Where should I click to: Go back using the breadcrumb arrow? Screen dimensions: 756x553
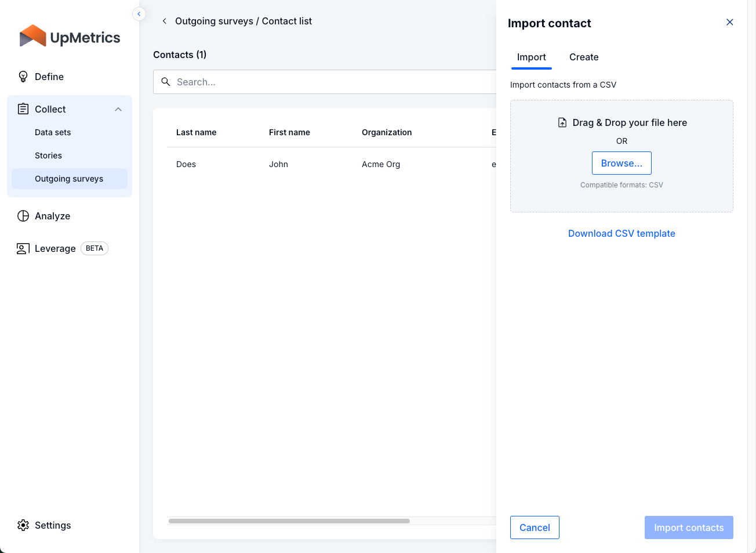pyautogui.click(x=165, y=21)
